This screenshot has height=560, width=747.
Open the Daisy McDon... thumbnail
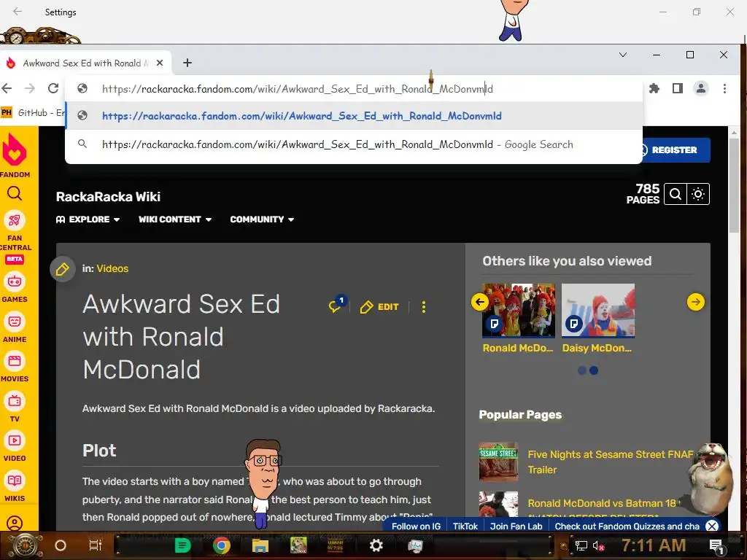[x=598, y=311]
